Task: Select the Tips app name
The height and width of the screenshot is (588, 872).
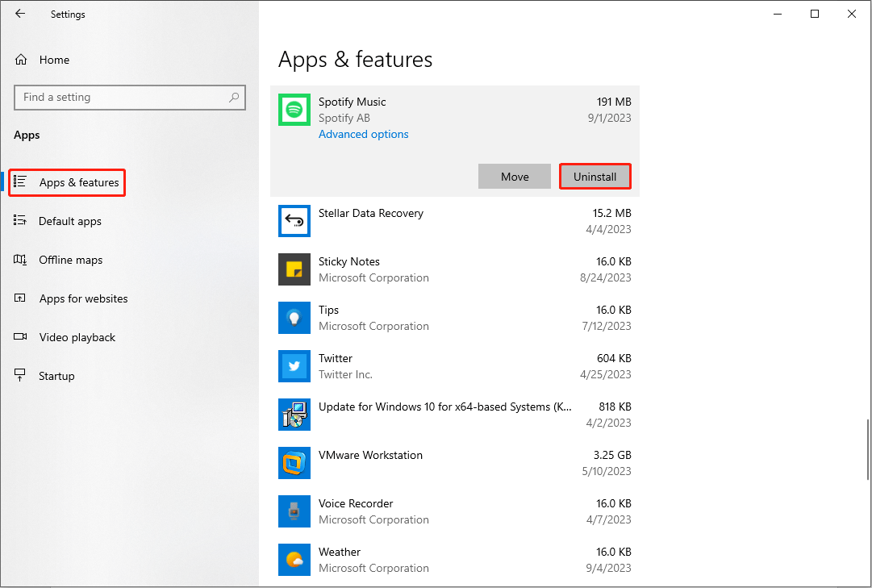Action: (328, 310)
